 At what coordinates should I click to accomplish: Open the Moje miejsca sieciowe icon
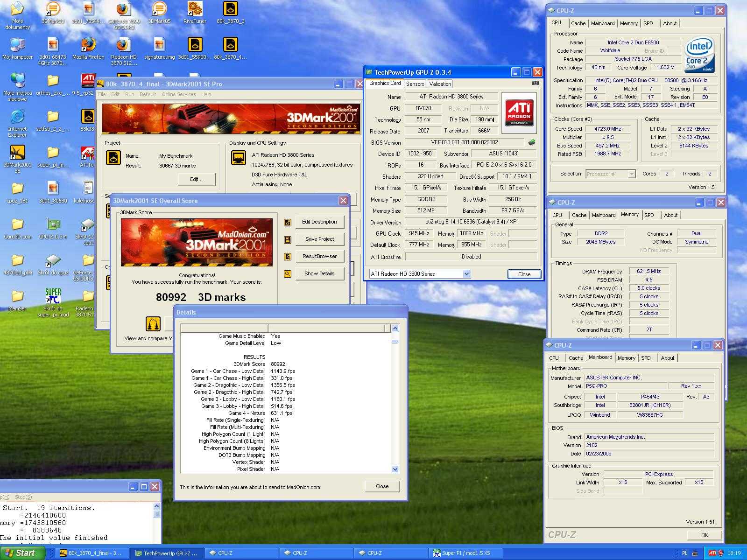[17, 87]
